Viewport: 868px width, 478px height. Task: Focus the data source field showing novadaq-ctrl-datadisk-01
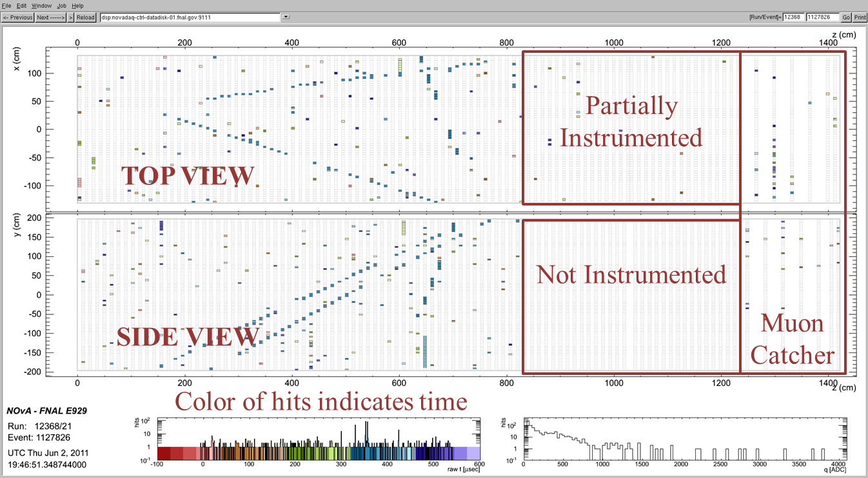pyautogui.click(x=190, y=17)
